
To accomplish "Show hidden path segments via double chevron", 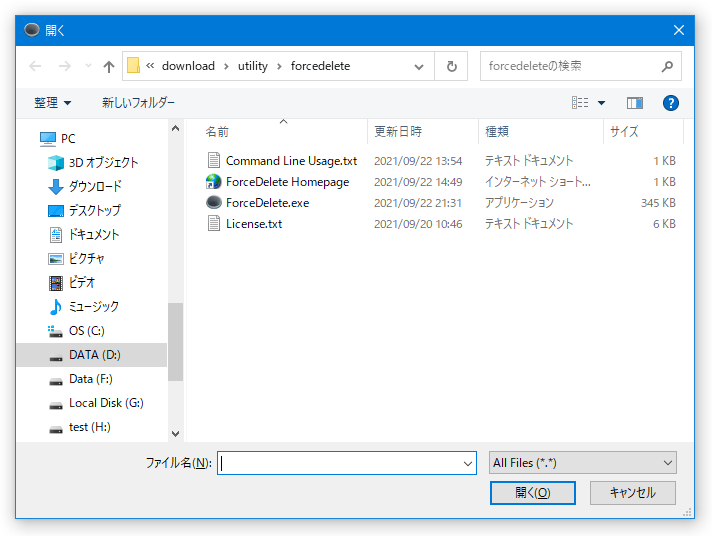I will coord(150,66).
